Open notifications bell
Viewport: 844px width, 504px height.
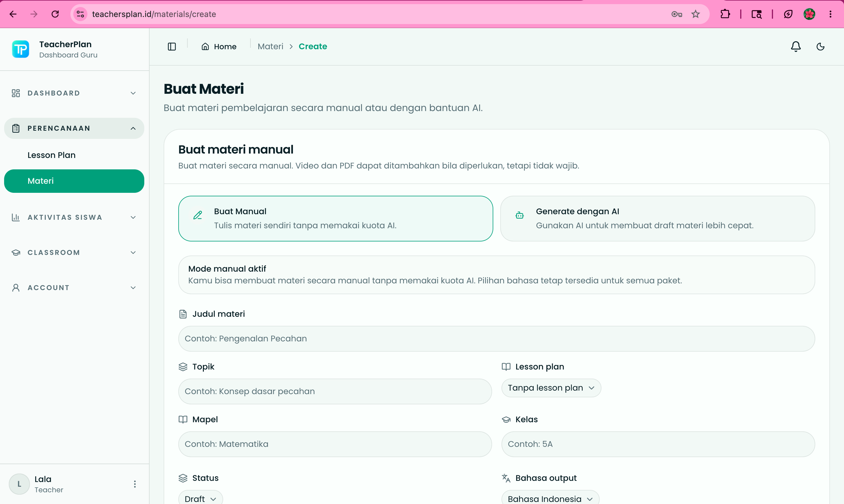pyautogui.click(x=795, y=47)
